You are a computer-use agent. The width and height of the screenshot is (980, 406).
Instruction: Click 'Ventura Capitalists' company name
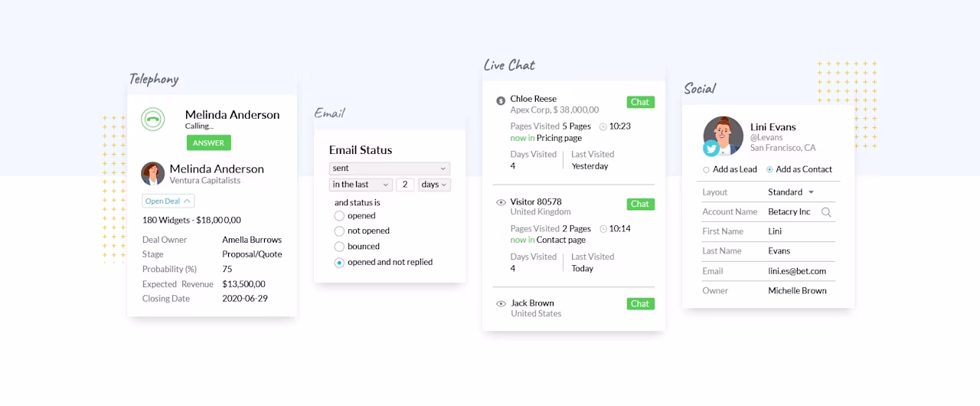tap(205, 181)
